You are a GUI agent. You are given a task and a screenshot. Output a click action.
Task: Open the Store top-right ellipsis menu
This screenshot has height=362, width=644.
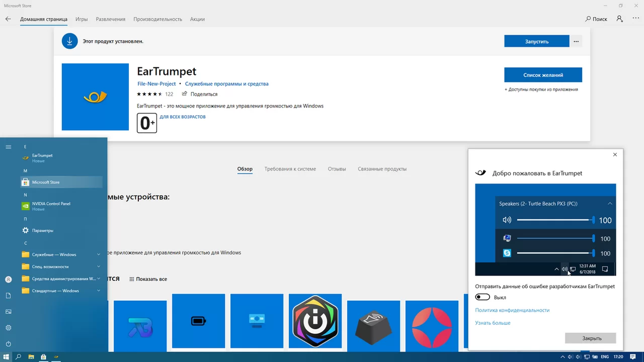(635, 19)
